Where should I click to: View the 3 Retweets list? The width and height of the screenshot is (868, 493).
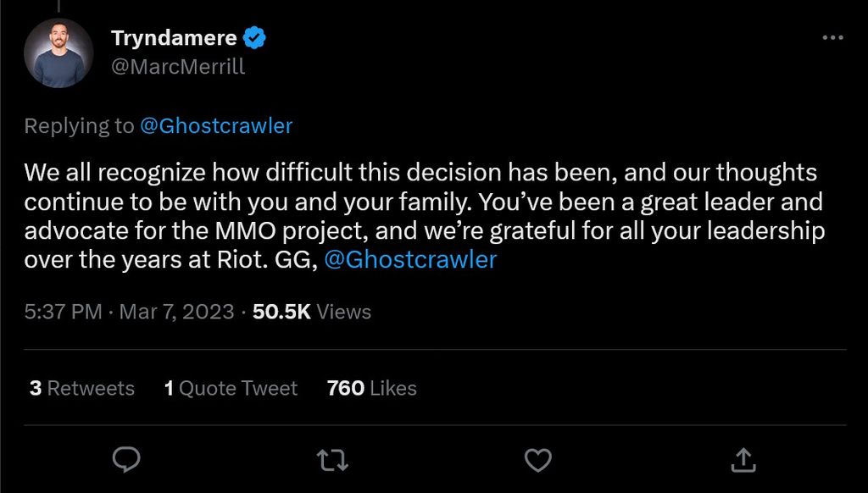81,388
